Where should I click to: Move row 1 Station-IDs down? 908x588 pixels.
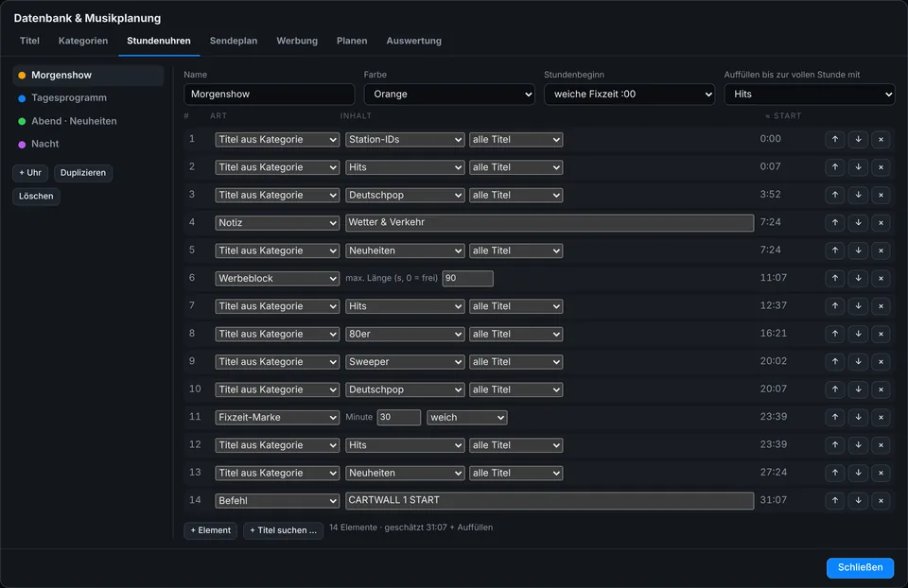858,139
